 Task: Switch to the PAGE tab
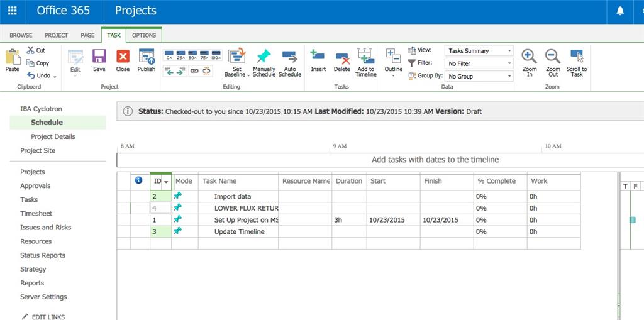[x=87, y=35]
